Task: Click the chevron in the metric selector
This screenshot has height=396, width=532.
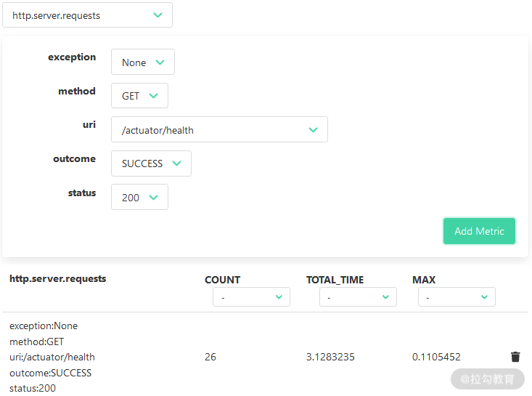Action: click(x=157, y=15)
